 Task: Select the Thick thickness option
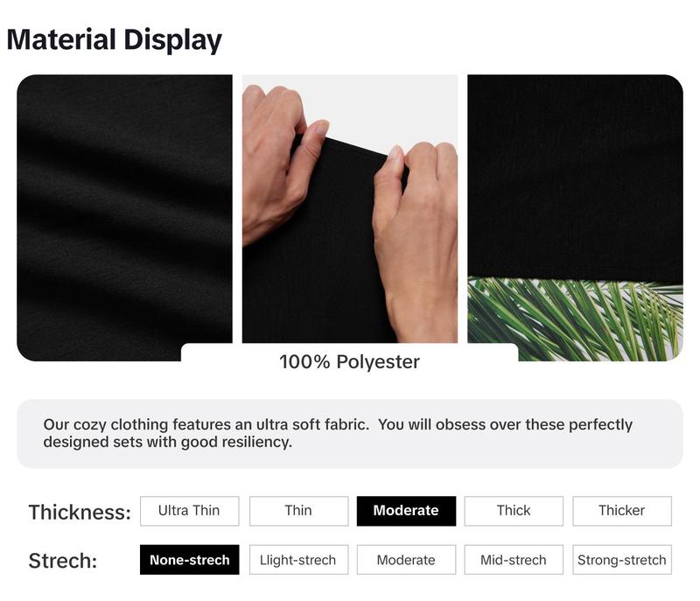tap(514, 511)
